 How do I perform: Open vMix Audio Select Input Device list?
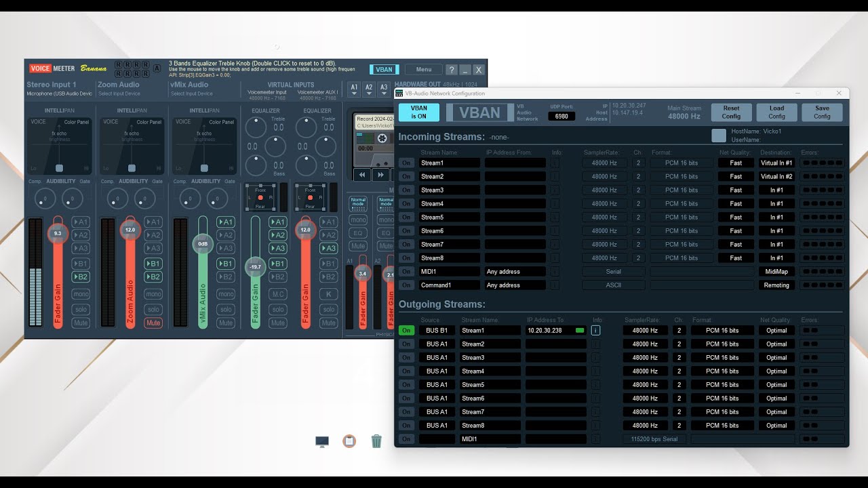pyautogui.click(x=192, y=94)
